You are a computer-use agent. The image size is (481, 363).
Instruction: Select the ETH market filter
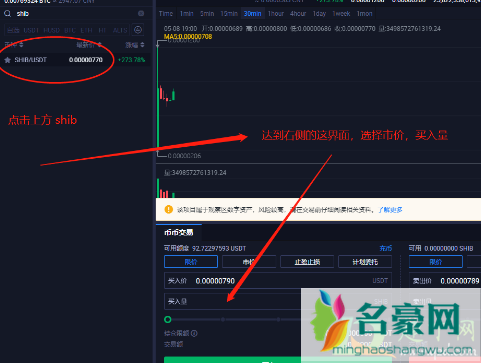coord(86,30)
